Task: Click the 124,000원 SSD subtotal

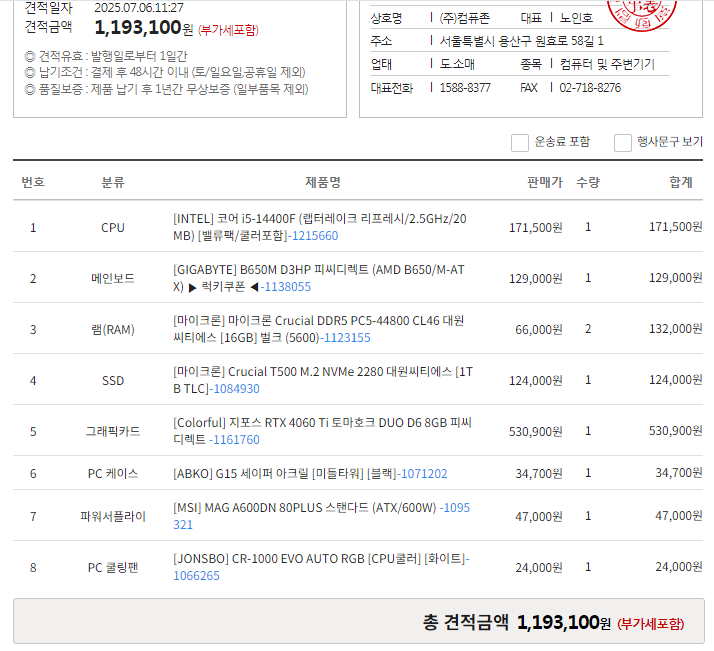Action: [675, 380]
